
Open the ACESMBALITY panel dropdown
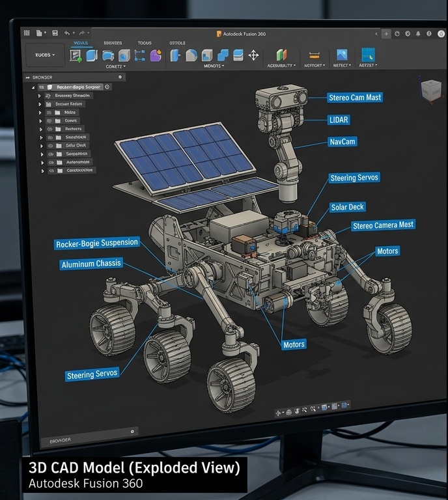[x=281, y=65]
